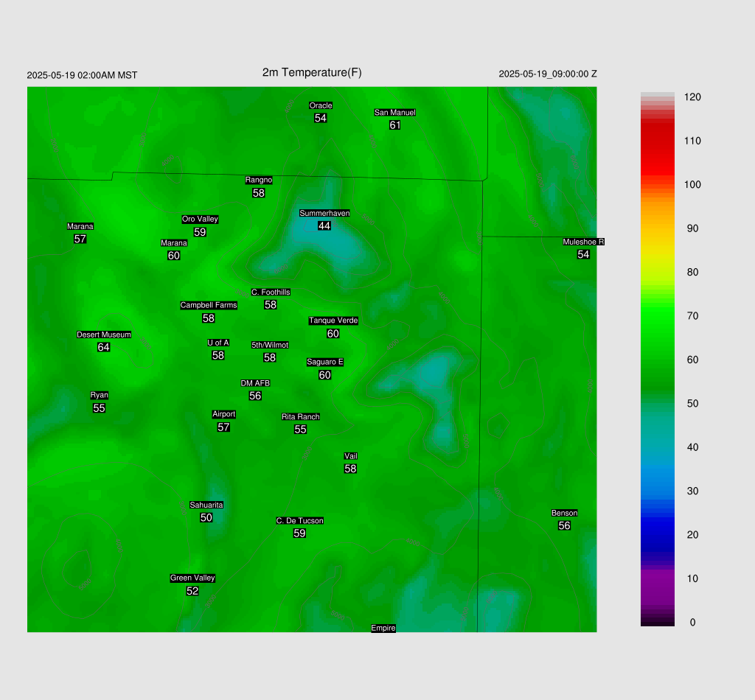This screenshot has width=755, height=700.
Task: Select the Rangno station label
Action: (259, 180)
